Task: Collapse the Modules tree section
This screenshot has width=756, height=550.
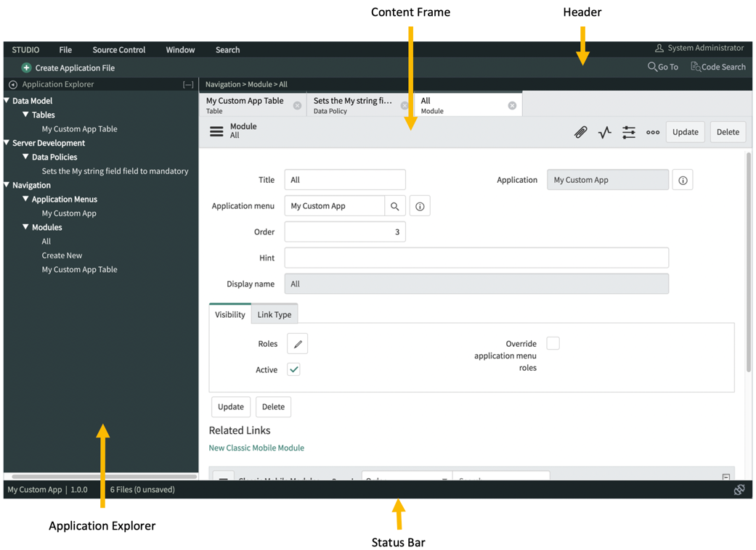Action: click(26, 227)
